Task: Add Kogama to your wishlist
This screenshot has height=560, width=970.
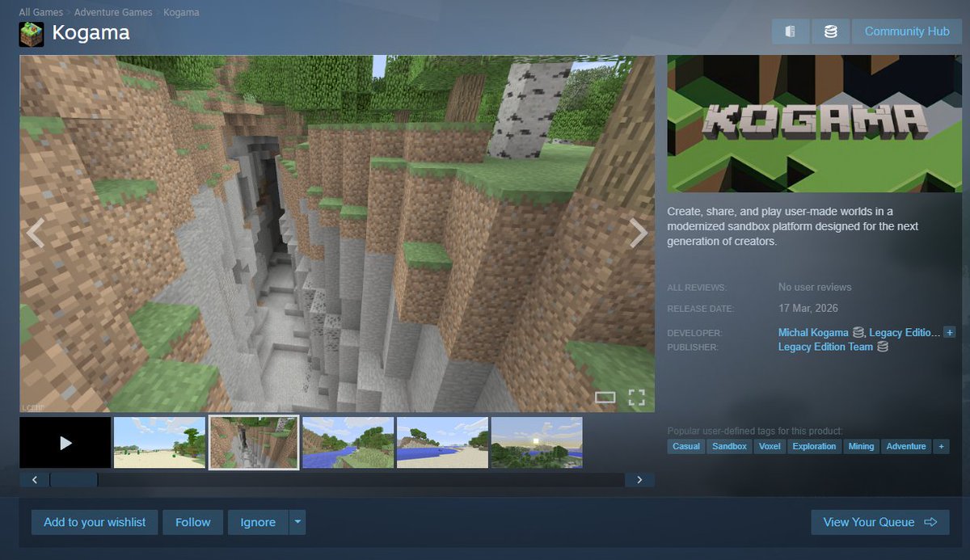Action: point(95,522)
